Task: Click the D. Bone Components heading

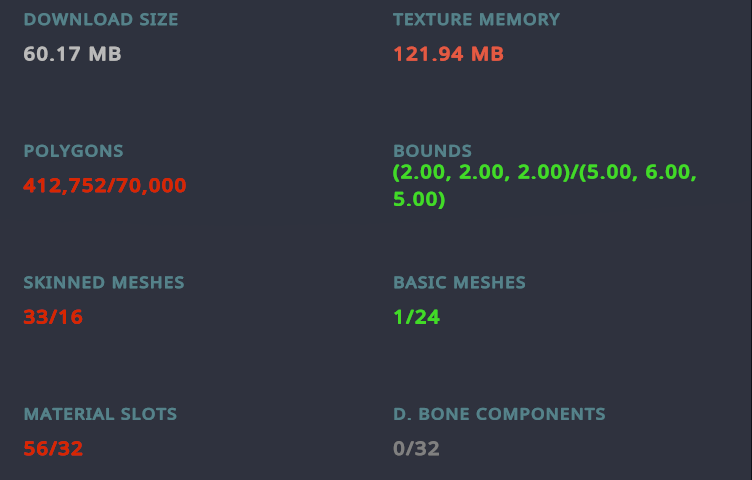Action: pyautogui.click(x=499, y=414)
